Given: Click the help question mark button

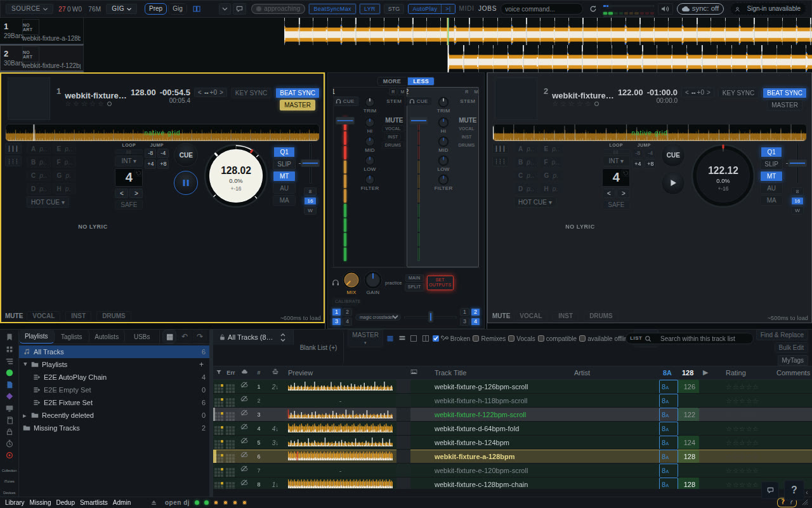Looking at the screenshot, I should tap(794, 490).
